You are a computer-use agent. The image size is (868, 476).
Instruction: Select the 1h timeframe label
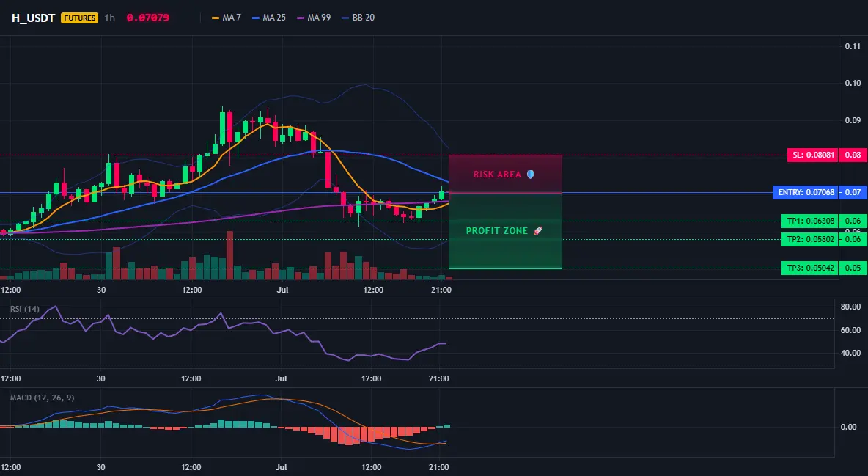tap(110, 18)
